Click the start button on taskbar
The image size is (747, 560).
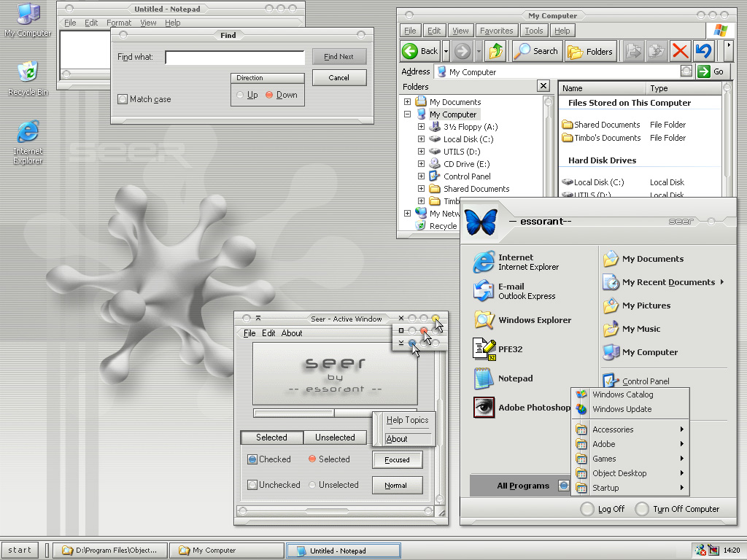click(x=20, y=550)
